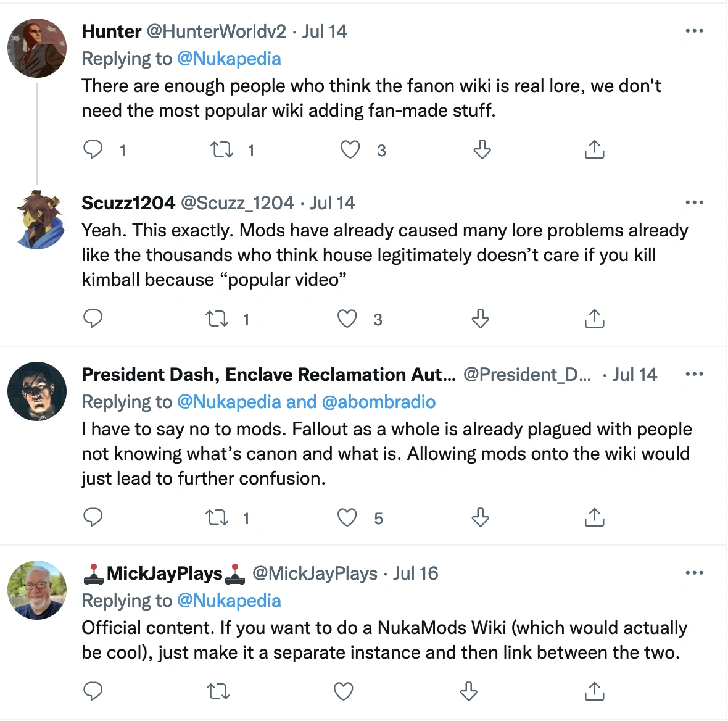Open more options on Scuzz1204's tweet

click(694, 203)
